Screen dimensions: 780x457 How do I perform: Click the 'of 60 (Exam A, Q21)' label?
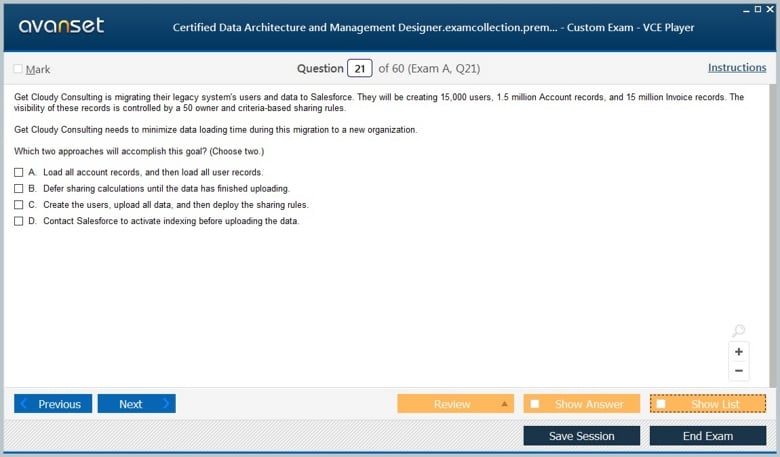[429, 69]
